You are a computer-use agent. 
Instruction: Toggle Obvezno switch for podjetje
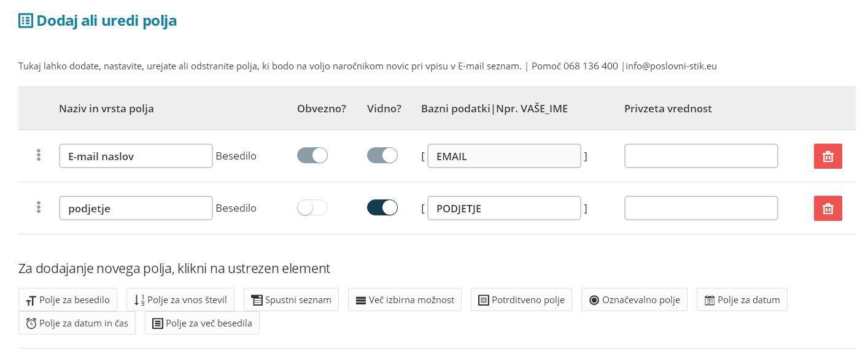pos(312,207)
